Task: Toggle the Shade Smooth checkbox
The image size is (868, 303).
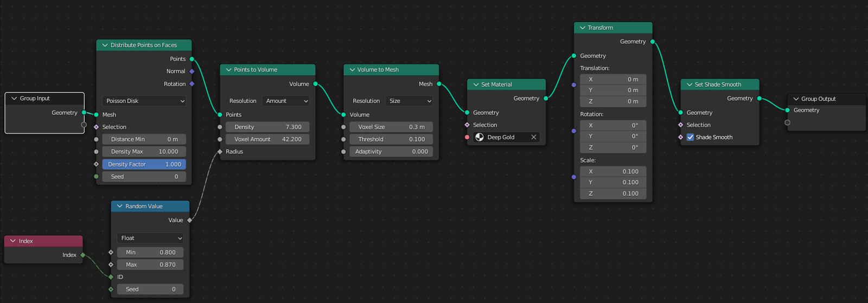Action: pyautogui.click(x=690, y=137)
